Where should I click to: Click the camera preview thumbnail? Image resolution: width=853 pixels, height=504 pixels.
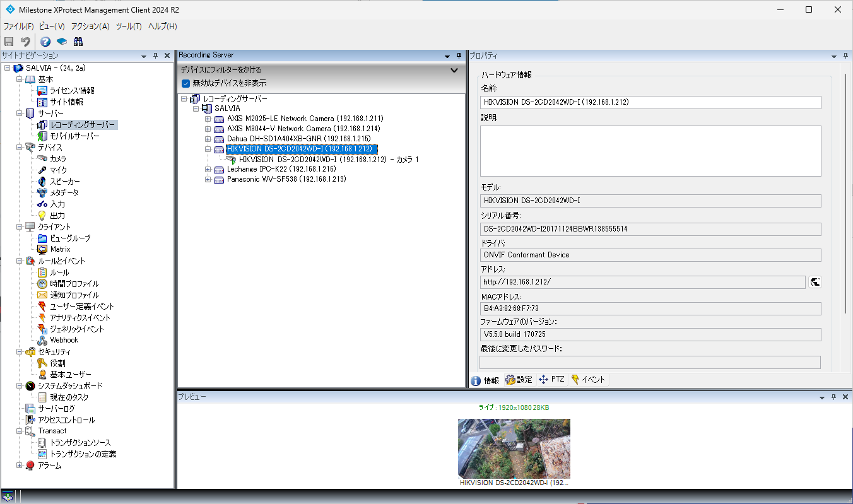[x=514, y=448]
